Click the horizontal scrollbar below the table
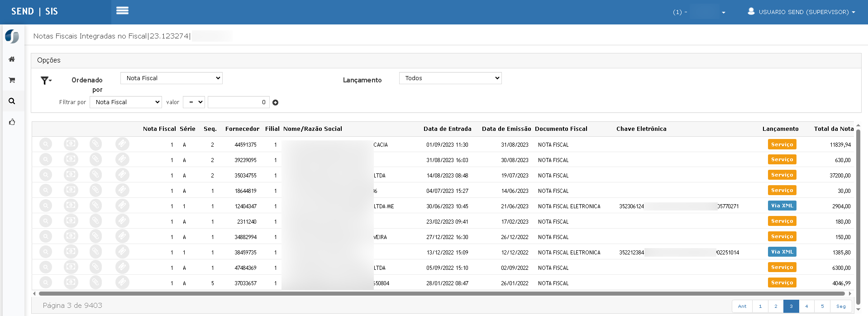 click(441, 294)
